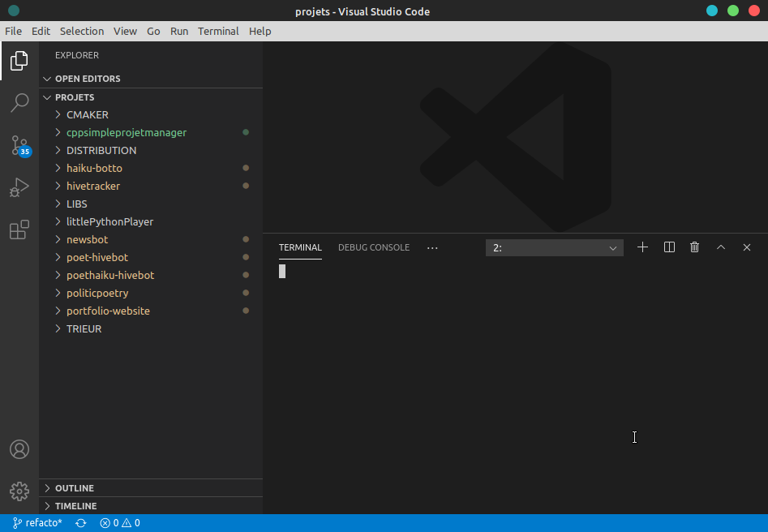Screen dimensions: 768x532
Task: Open the Extensions view icon
Action: coord(19,230)
